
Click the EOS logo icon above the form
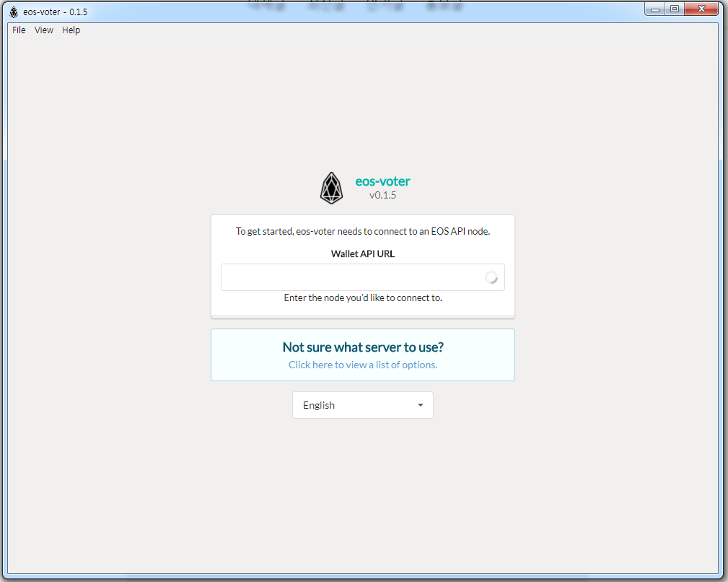tap(331, 188)
